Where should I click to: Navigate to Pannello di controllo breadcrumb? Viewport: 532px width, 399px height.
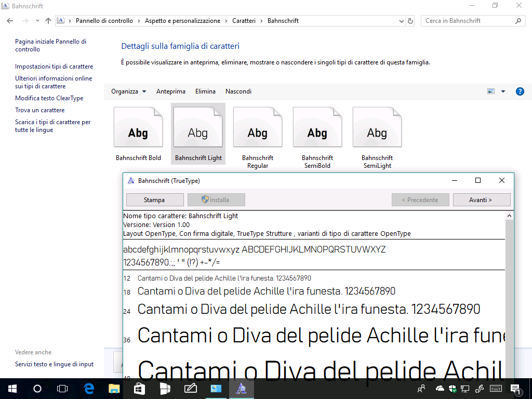104,21
